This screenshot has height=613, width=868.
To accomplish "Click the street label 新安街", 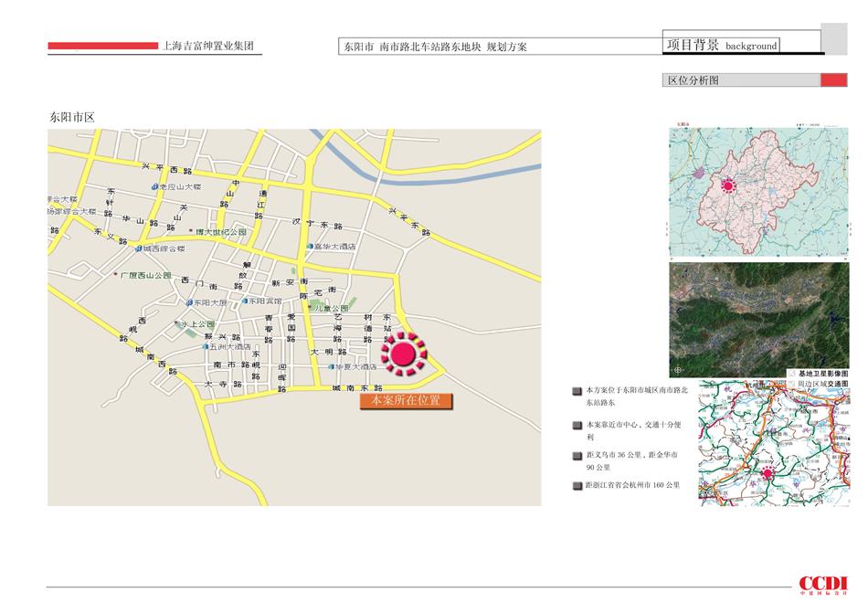I will point(290,282).
